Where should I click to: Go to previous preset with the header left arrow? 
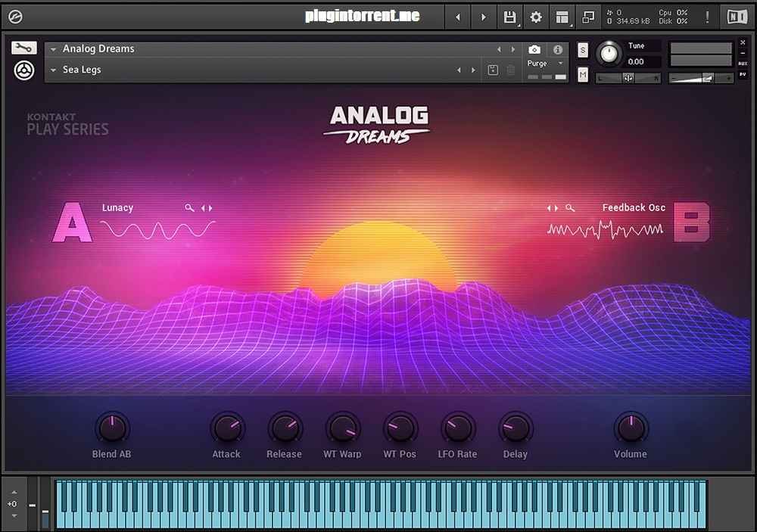[458, 17]
